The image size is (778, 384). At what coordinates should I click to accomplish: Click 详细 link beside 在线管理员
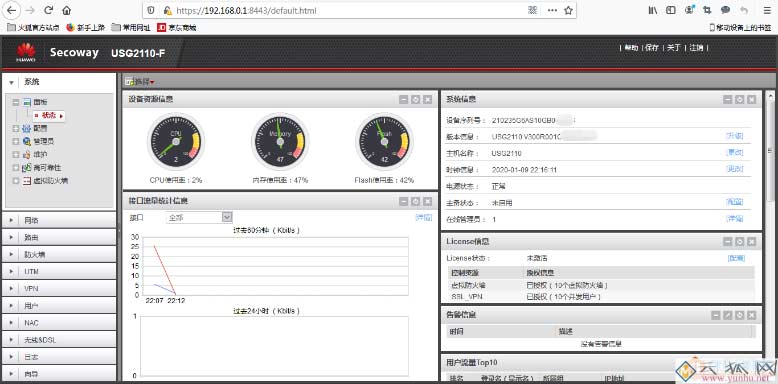point(735,219)
